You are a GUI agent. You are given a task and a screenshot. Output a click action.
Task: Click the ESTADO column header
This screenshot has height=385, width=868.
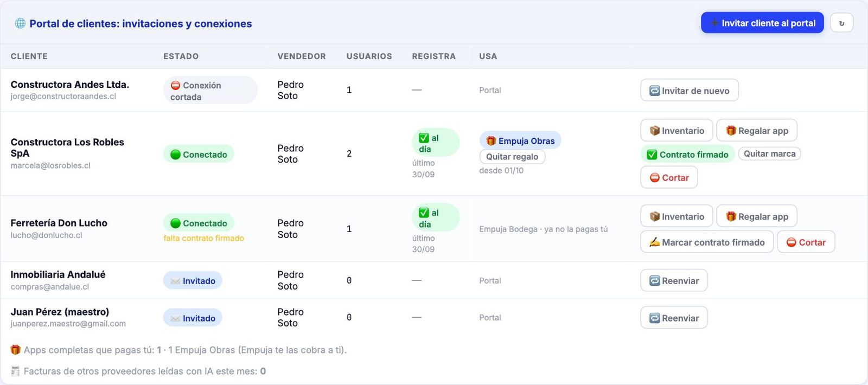(x=181, y=56)
